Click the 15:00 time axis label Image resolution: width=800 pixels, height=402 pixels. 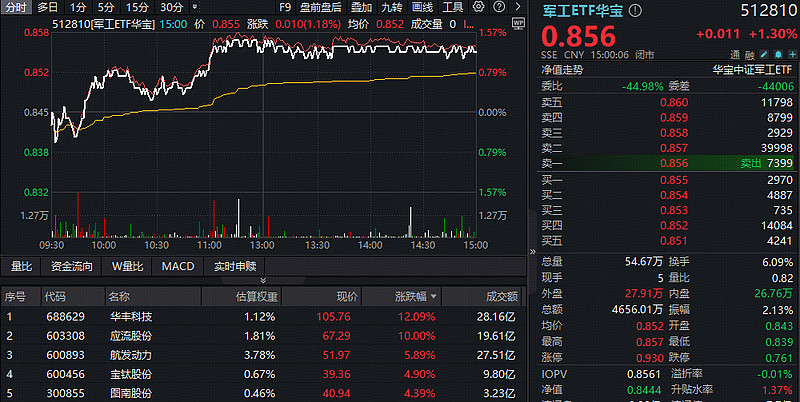pyautogui.click(x=476, y=245)
